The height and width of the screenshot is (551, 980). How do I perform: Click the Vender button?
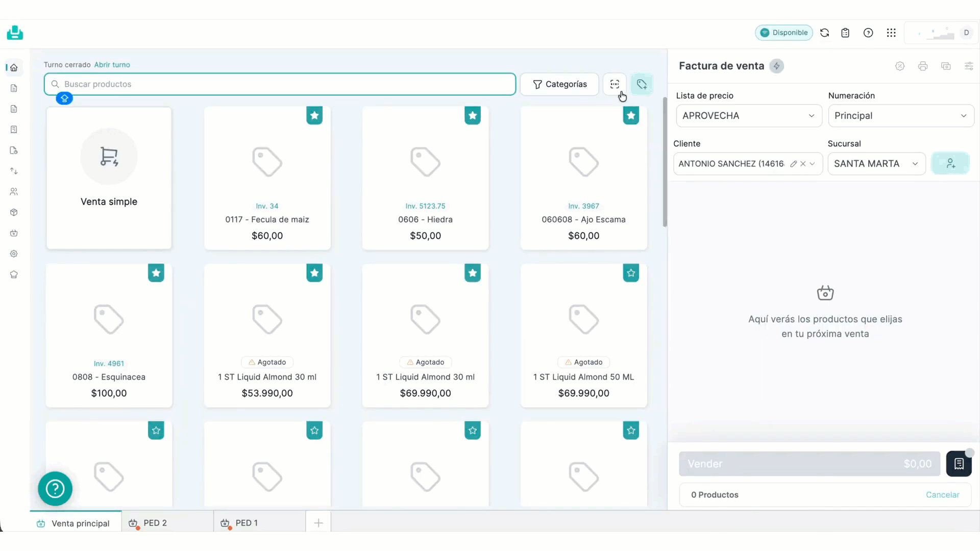810,464
